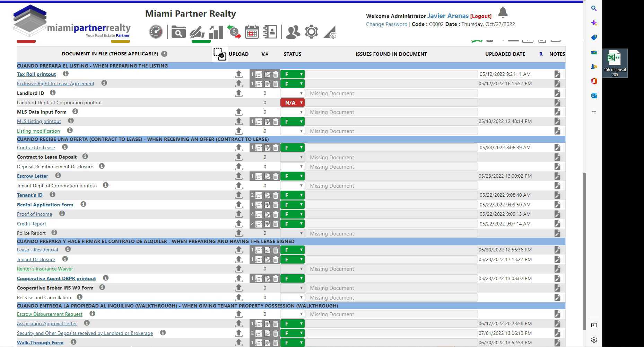Open the red N/A status dropdown

(292, 103)
